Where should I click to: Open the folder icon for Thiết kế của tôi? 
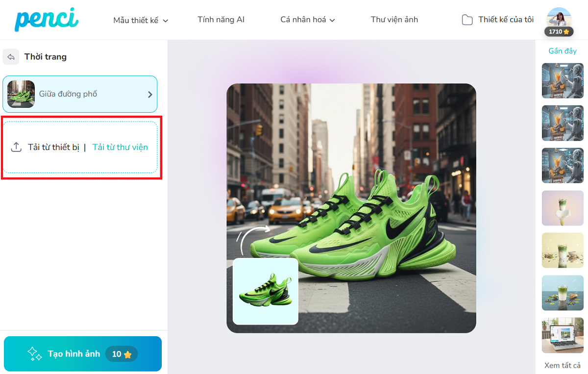point(467,20)
